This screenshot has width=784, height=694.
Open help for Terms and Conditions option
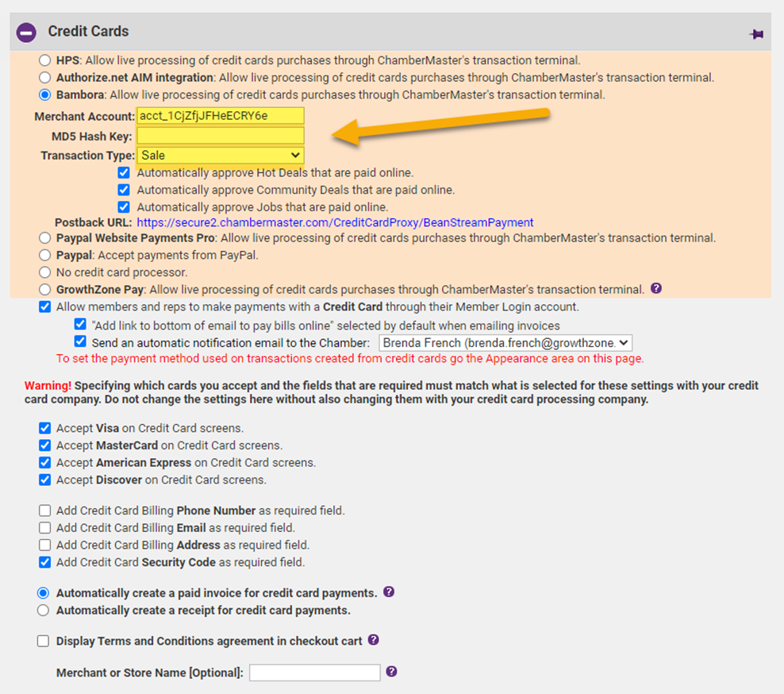point(374,640)
